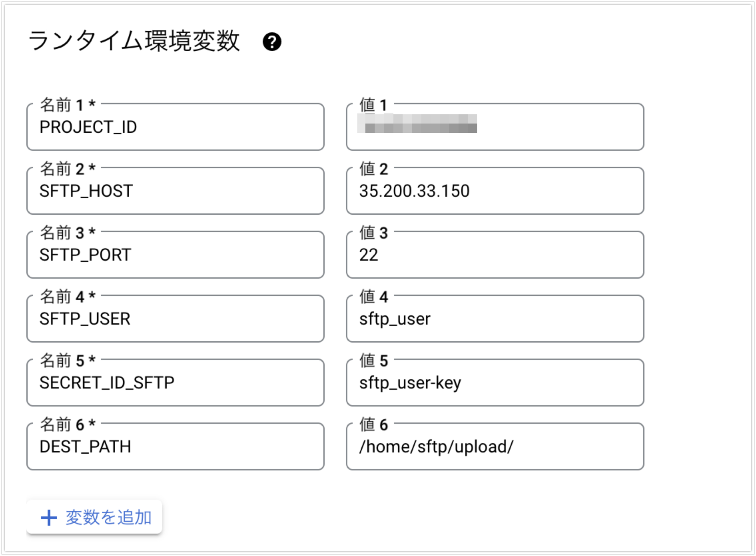756x556 pixels.
Task: Select the blurred value 1 field
Action: [x=495, y=127]
